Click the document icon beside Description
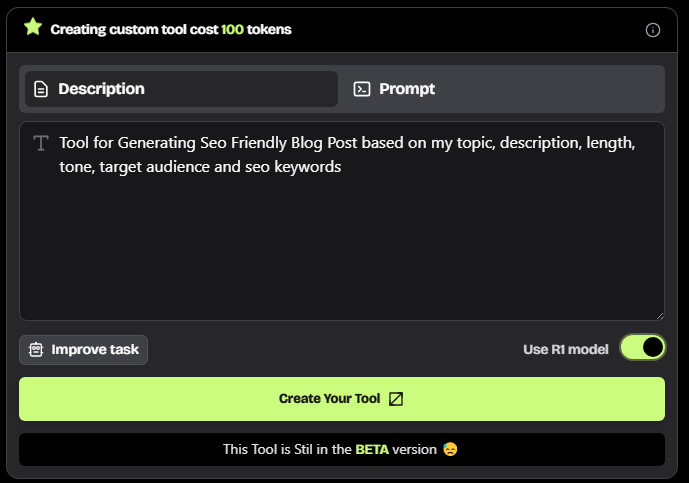 (x=41, y=89)
